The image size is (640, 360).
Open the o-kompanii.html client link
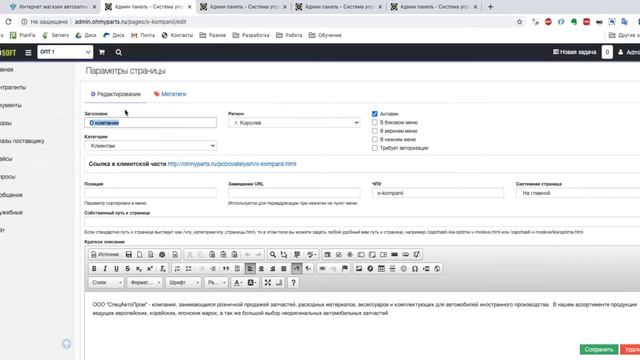coord(232,164)
